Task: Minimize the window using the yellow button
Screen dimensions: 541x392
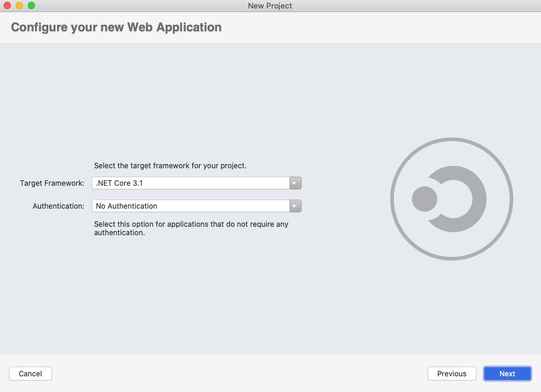Action: 19,5
